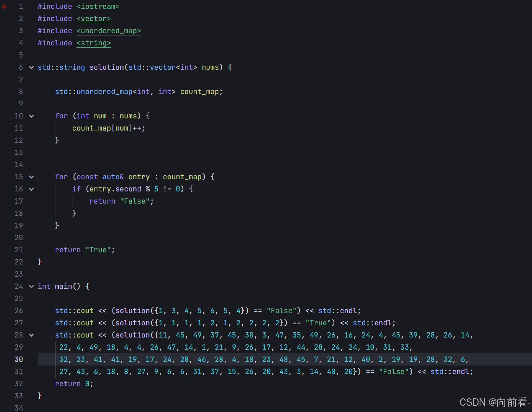This screenshot has height=412, width=532.
Task: Click 'main()' on line 24
Action: coord(68,287)
